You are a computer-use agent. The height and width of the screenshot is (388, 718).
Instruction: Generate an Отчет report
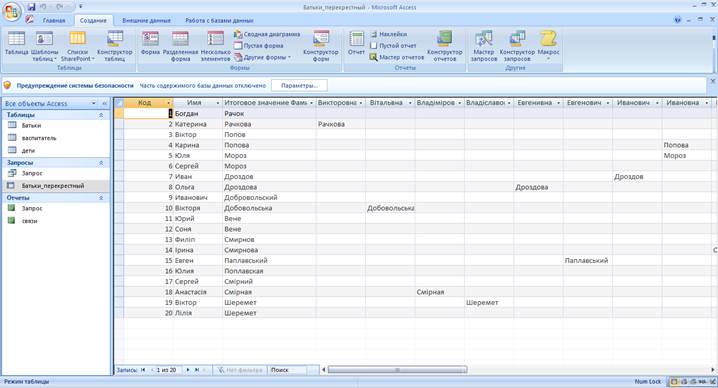click(356, 43)
